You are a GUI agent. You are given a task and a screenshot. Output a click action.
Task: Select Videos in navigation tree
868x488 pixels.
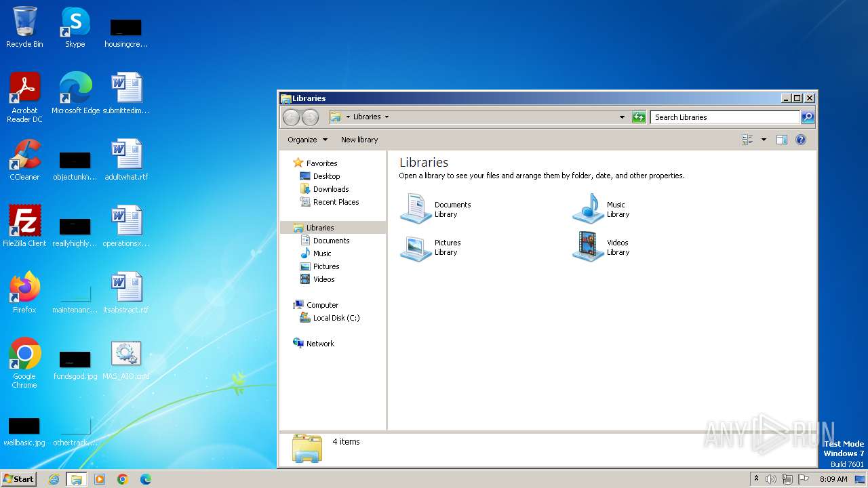point(323,279)
